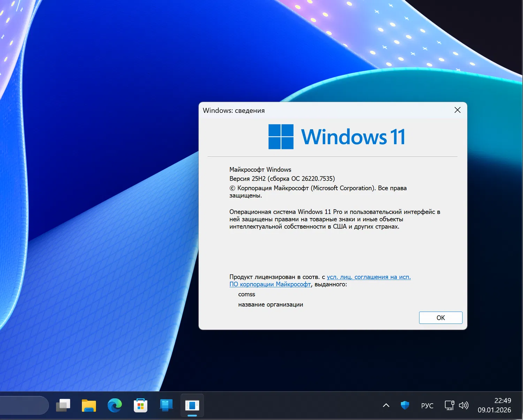Screen dimensions: 523x420
Task: Click the Windows 11 logo in the dialog
Action: (x=281, y=136)
